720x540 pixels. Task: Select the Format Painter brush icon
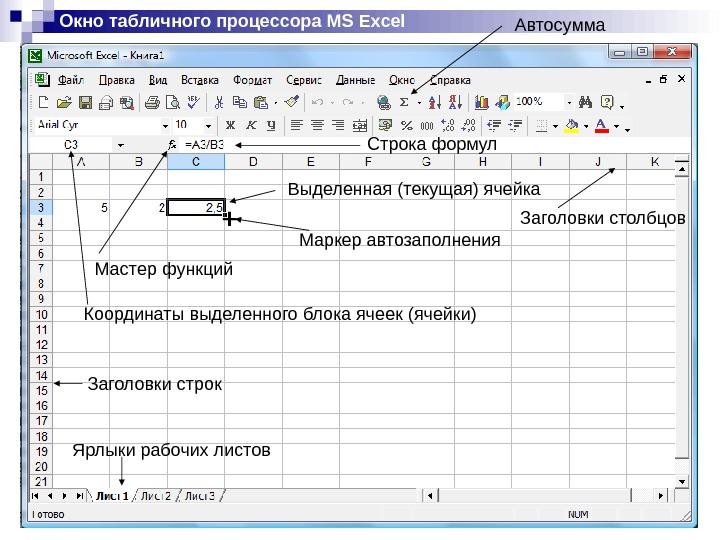coord(292,101)
